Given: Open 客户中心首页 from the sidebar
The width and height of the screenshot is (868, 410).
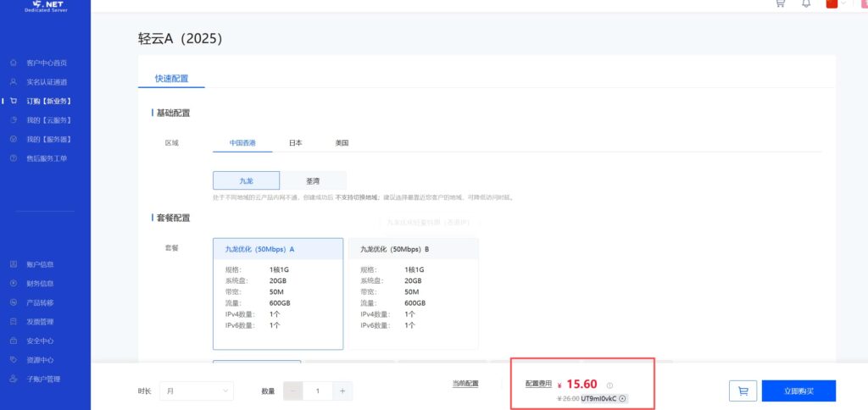Looking at the screenshot, I should point(46,64).
